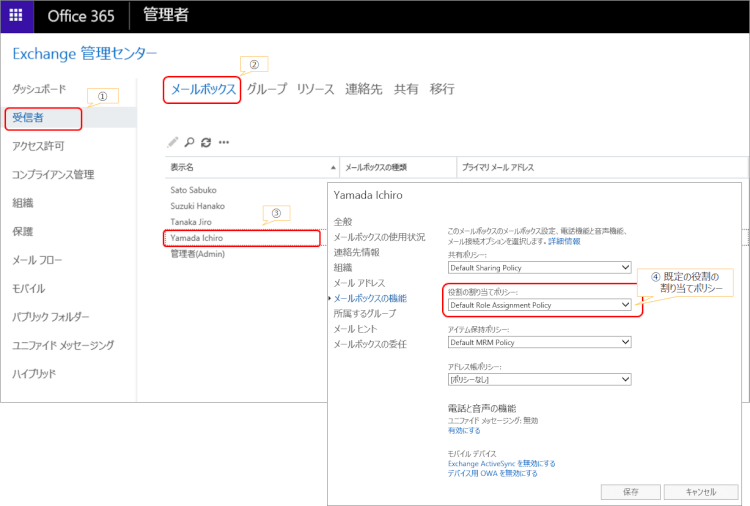Open the Office 365 app launcher grid
Viewport: 750px width, 506px height.
[16, 15]
